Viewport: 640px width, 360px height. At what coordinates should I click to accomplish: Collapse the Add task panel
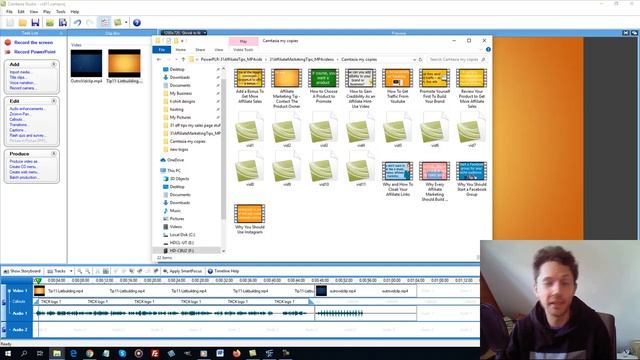pyautogui.click(x=54, y=64)
